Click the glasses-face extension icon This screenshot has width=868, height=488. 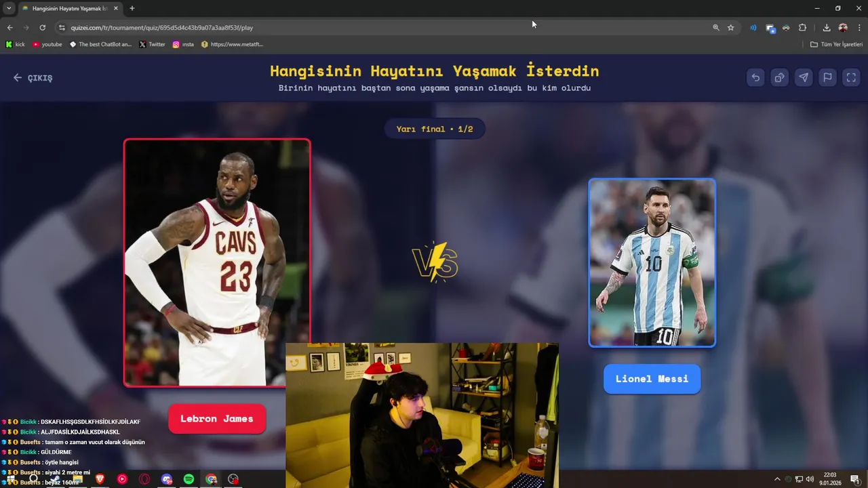click(x=786, y=28)
